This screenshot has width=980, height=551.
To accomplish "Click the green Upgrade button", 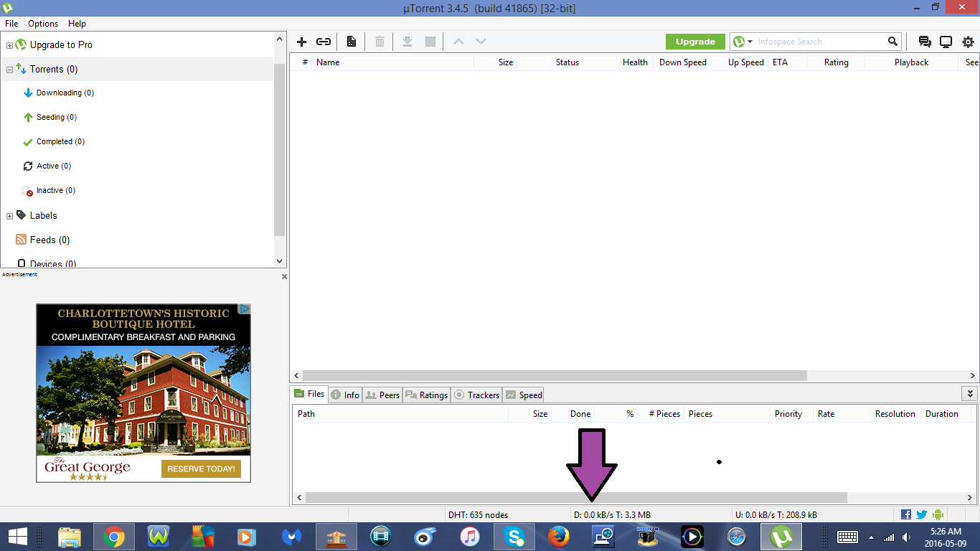I will [x=695, y=42].
